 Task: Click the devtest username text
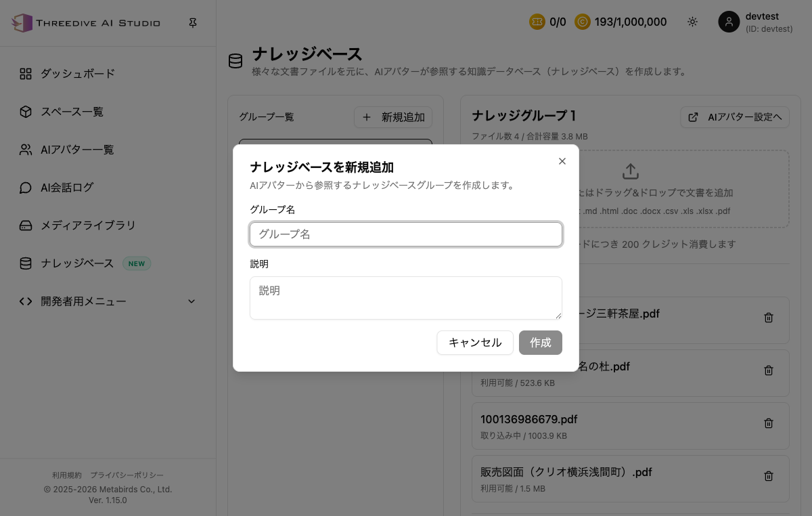[x=762, y=17]
